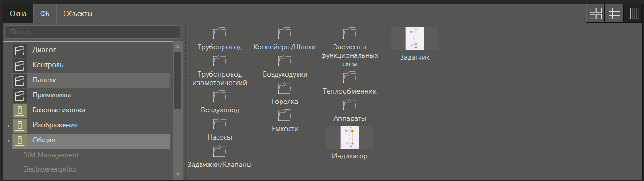The image size is (644, 181).
Task: Click the Общая label in tree
Action: (44, 140)
